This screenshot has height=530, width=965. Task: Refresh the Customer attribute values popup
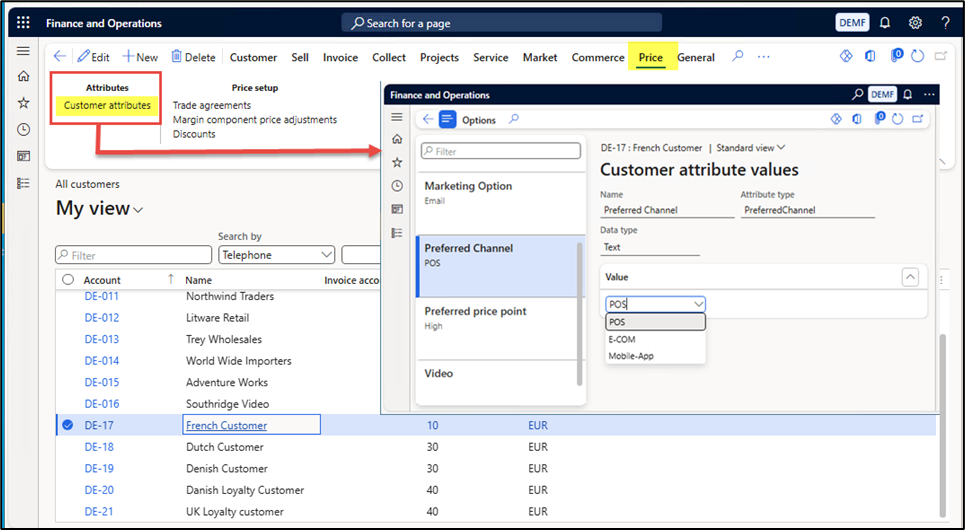pos(897,119)
